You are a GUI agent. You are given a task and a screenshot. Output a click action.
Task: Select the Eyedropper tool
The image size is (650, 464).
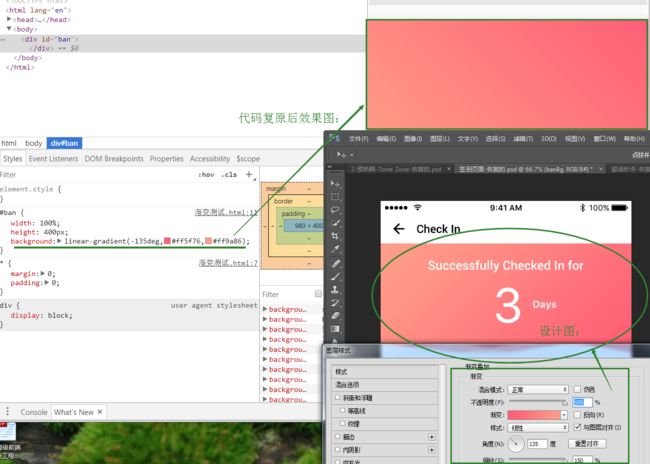pyautogui.click(x=335, y=249)
